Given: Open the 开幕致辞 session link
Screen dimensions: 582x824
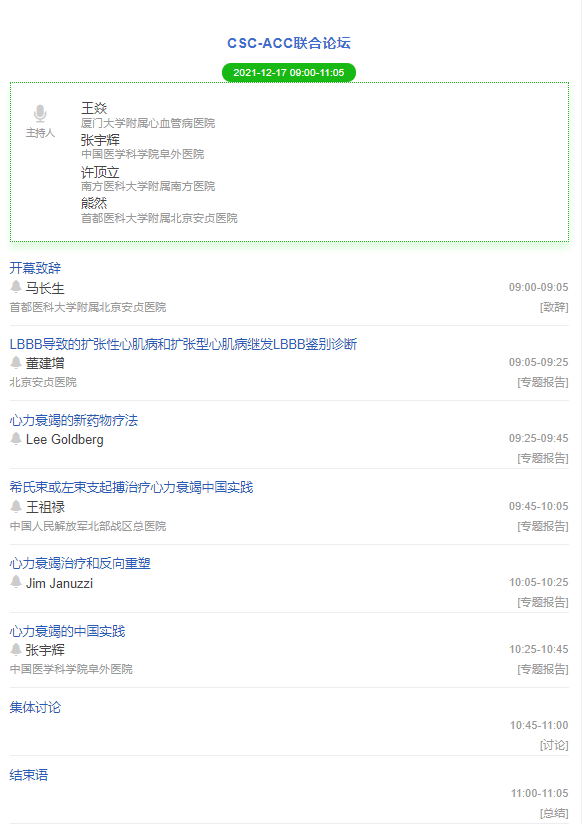Looking at the screenshot, I should tap(35, 268).
